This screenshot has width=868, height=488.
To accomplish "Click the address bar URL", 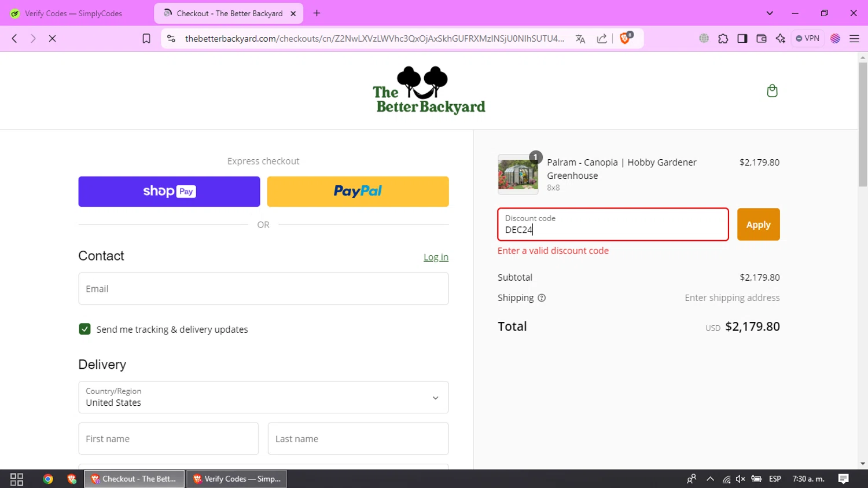I will (374, 39).
